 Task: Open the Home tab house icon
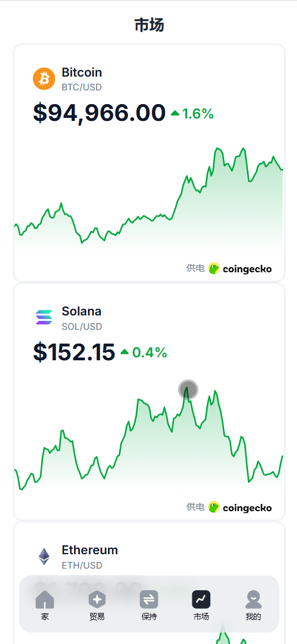[45, 600]
